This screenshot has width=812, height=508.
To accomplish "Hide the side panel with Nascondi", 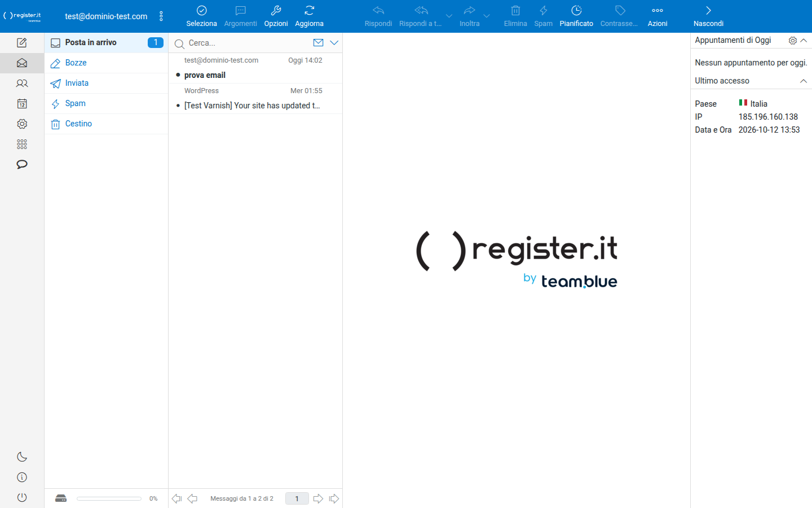I will (x=708, y=16).
